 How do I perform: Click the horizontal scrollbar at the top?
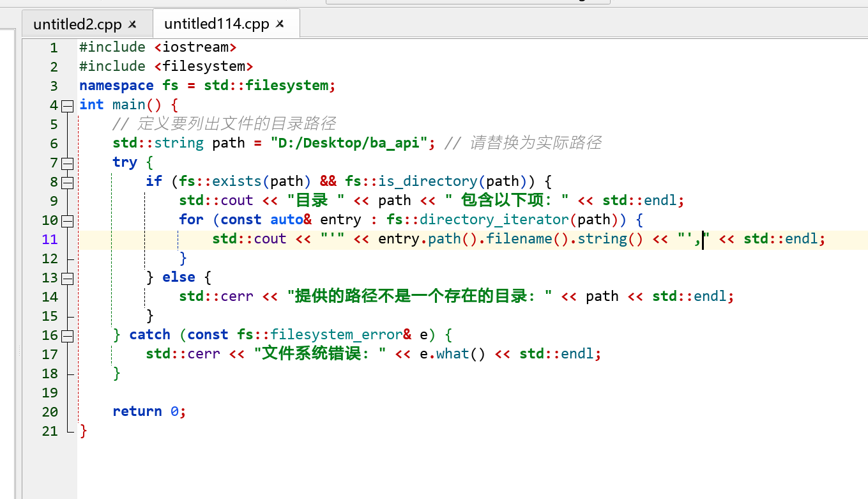click(x=468, y=3)
